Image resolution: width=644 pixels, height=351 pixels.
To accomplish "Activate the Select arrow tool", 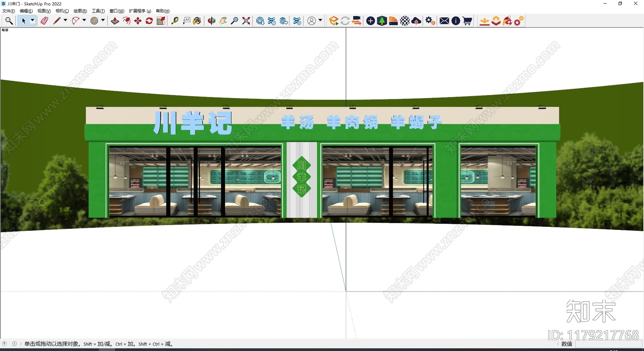I will click(x=23, y=21).
